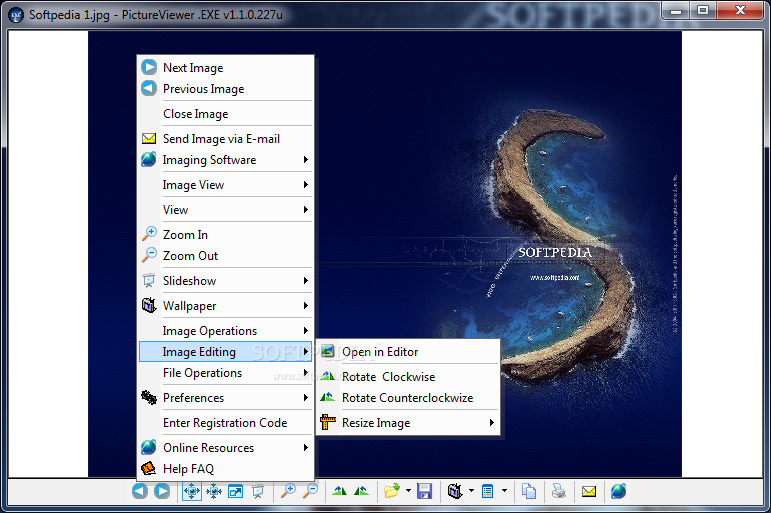771x513 pixels.
Task: Click the wallpaper icon in the bottom toolbar
Action: 455,491
